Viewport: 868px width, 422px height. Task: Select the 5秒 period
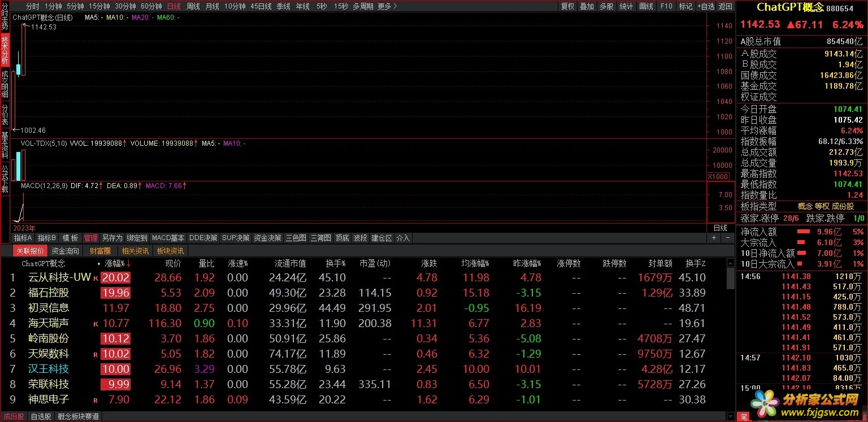click(x=322, y=6)
